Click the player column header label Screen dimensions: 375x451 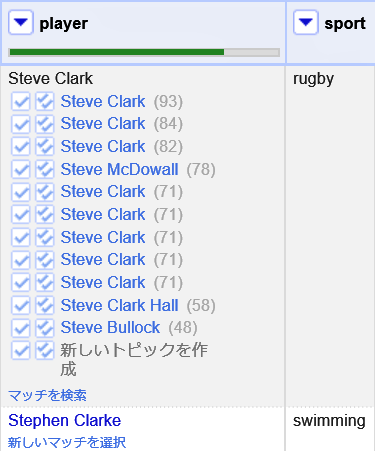pyautogui.click(x=64, y=24)
